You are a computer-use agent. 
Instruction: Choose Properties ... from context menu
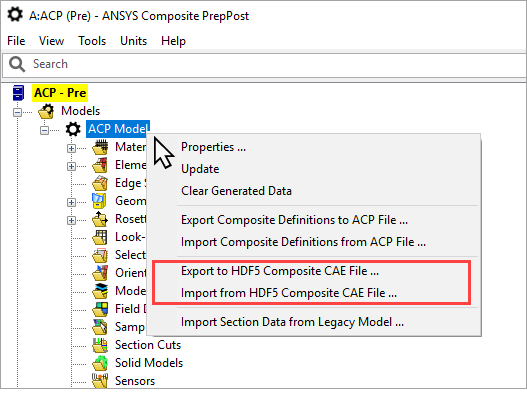213,147
